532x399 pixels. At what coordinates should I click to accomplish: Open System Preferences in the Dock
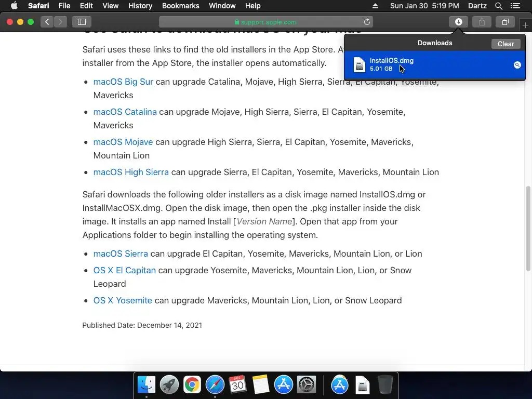click(307, 384)
